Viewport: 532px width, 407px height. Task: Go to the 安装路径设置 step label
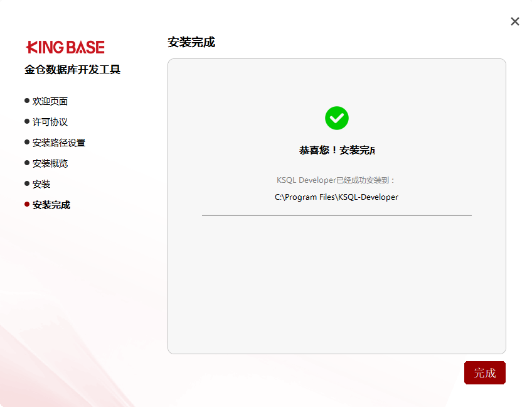(x=59, y=143)
